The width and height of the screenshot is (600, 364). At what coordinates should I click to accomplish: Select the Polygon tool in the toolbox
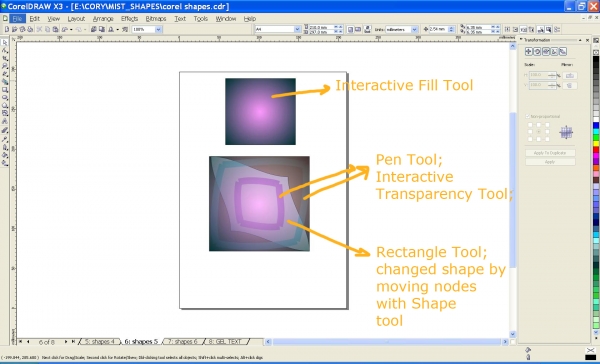[5, 105]
